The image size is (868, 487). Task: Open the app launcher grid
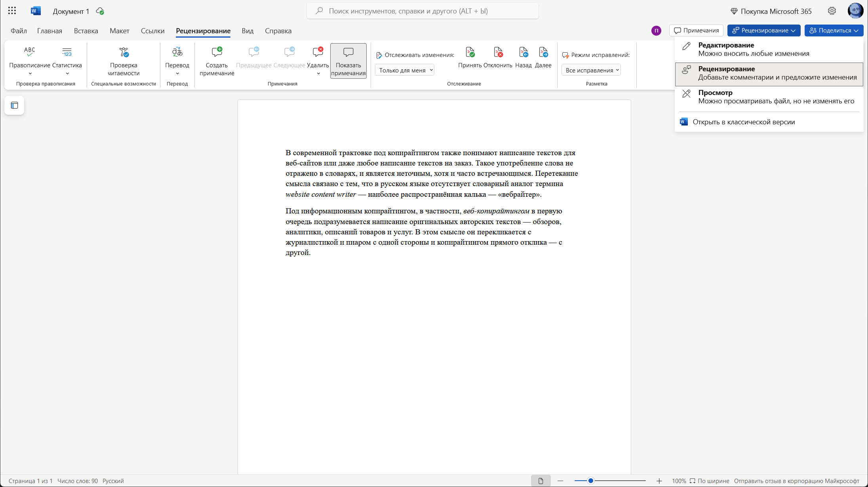click(12, 11)
